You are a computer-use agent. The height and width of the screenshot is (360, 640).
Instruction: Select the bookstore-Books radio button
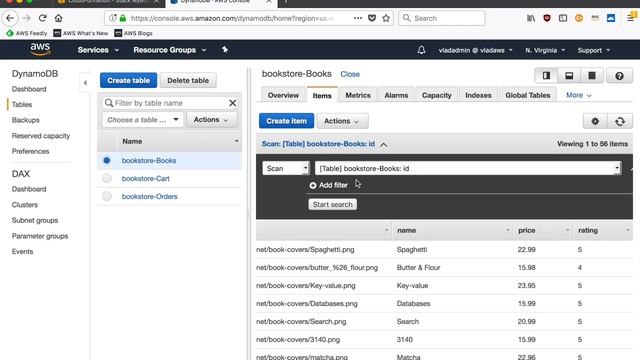[x=107, y=160]
